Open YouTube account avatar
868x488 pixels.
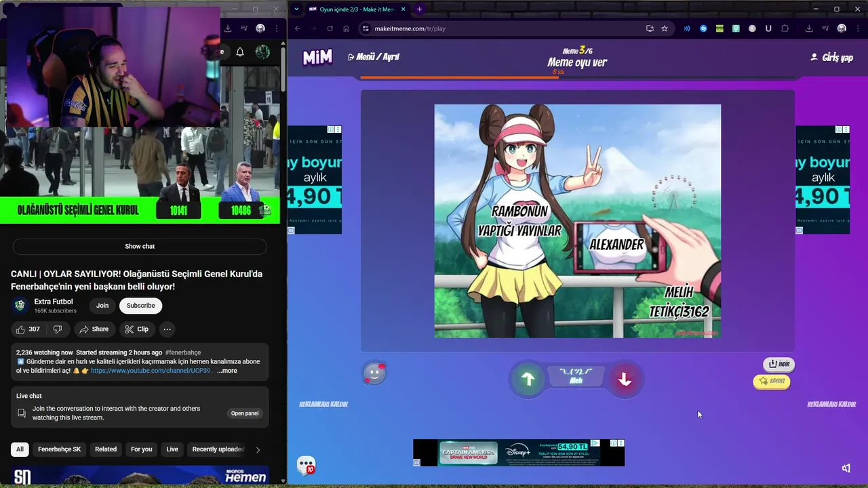coord(262,52)
